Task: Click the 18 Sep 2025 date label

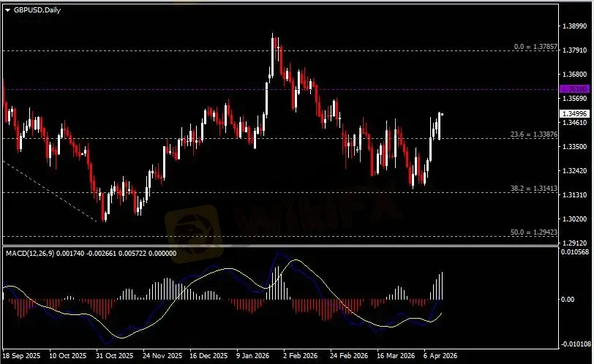Action: [x=22, y=356]
